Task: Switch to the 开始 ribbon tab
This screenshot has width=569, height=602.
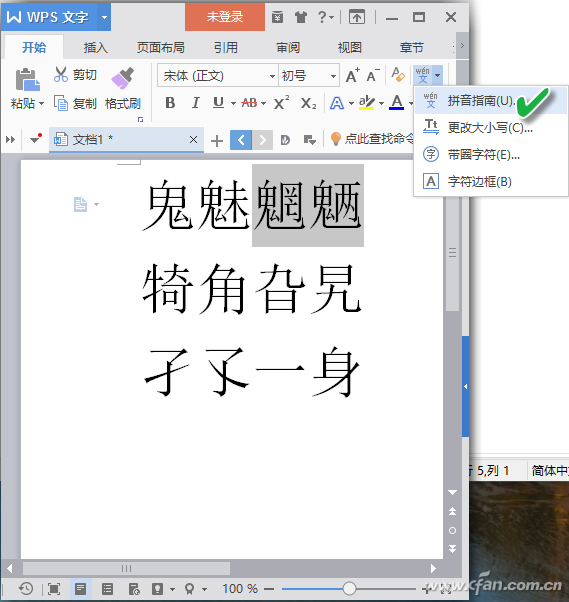Action: (34, 47)
